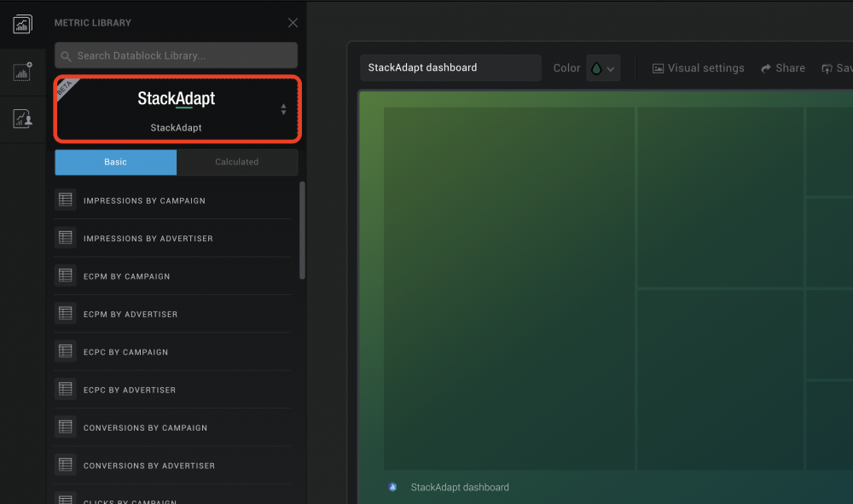Screen dimensions: 853x504
Task: Select the create new datablock sidebar icon
Action: coord(22,71)
